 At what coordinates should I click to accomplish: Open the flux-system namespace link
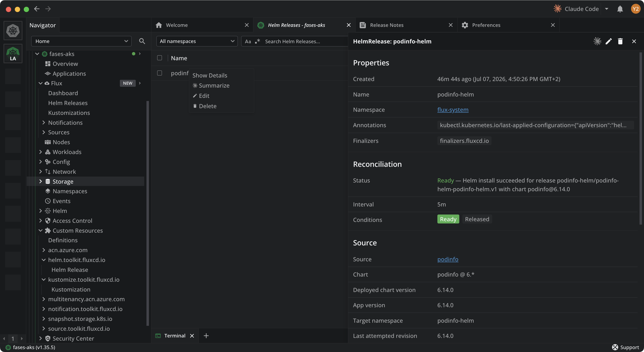tap(453, 110)
